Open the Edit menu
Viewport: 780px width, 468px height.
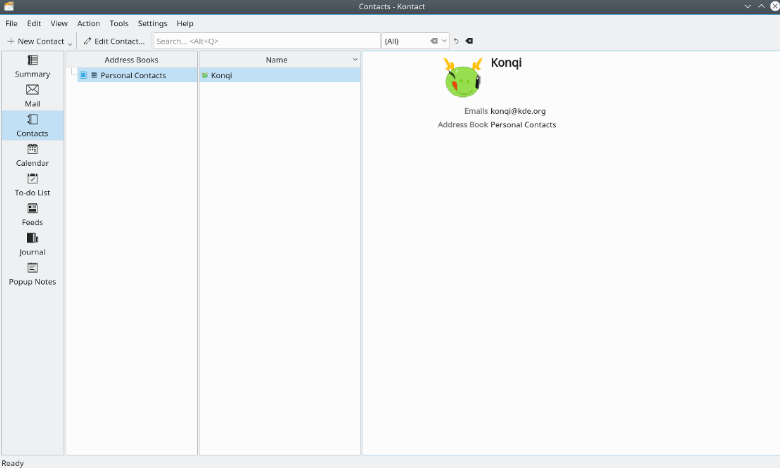coord(34,23)
